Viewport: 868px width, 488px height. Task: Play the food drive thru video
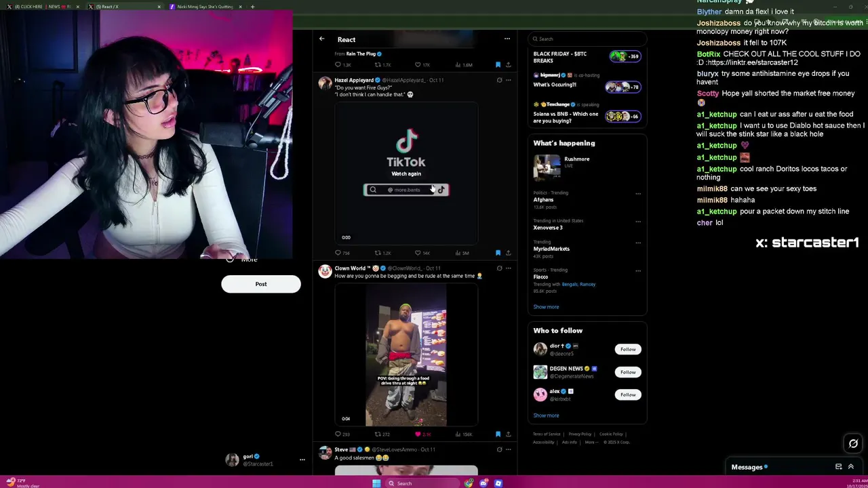point(406,355)
